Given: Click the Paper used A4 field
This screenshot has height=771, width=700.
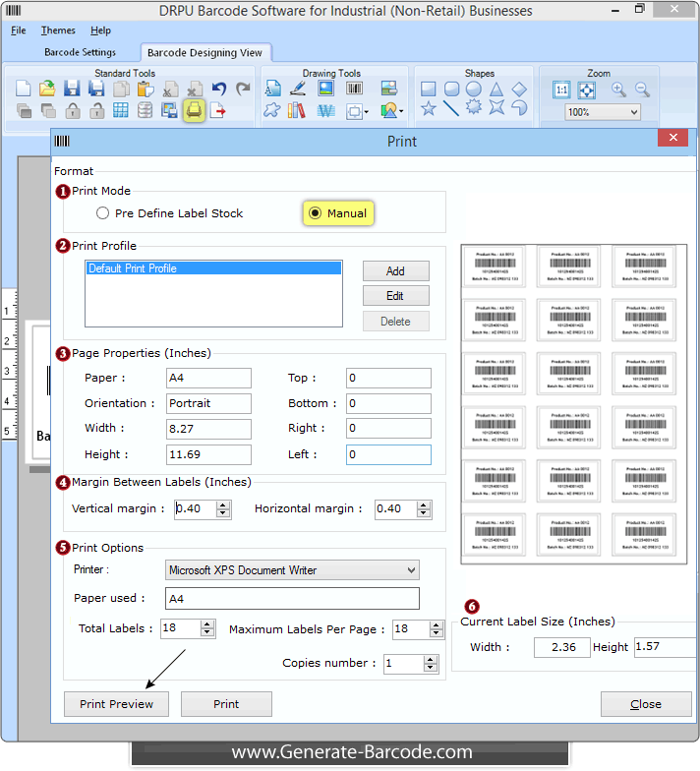Looking at the screenshot, I should (292, 598).
